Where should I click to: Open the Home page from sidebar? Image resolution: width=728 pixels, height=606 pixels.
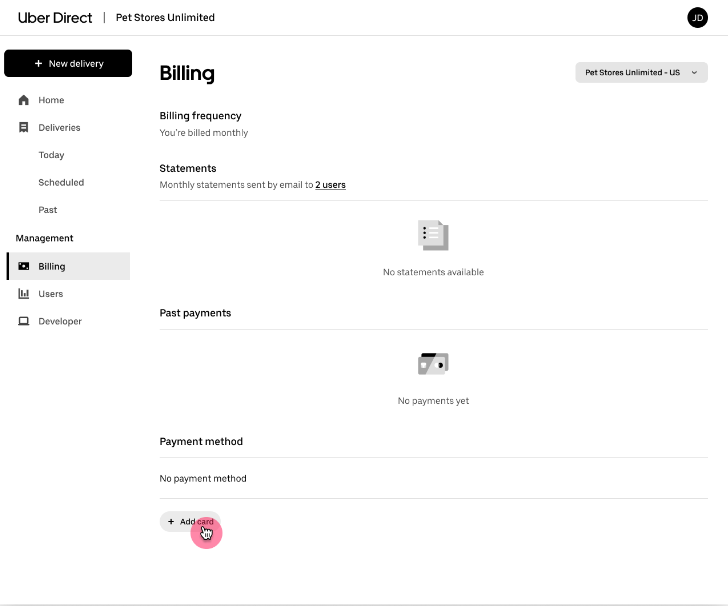[51, 100]
